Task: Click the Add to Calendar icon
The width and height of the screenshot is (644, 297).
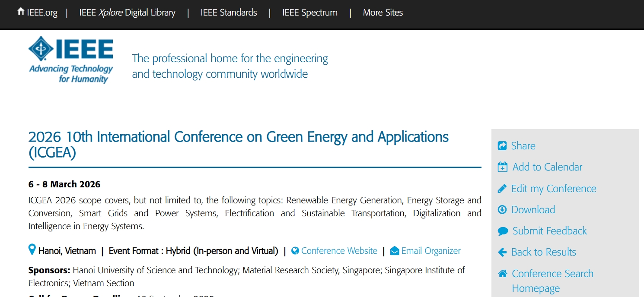Action: click(x=503, y=167)
